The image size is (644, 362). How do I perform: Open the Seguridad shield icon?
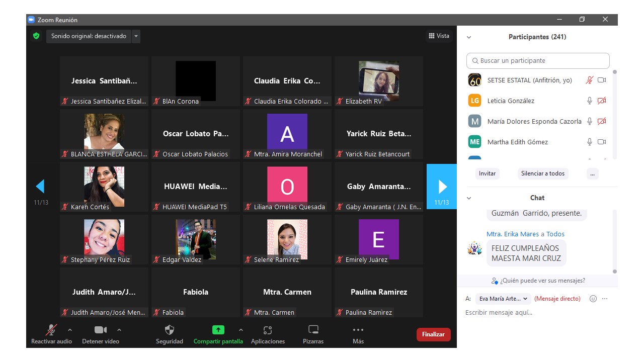tap(170, 330)
